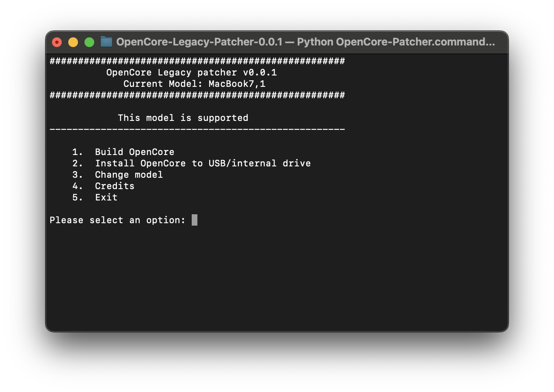Click the 'Current Model: MacBook7,1' line
The image size is (554, 392).
click(x=195, y=84)
